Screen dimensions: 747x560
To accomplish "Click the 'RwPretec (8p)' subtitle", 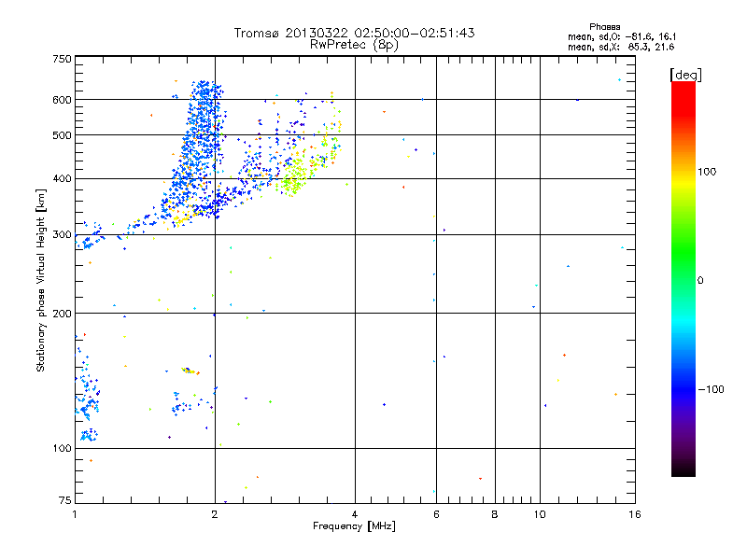I will 354,45.
